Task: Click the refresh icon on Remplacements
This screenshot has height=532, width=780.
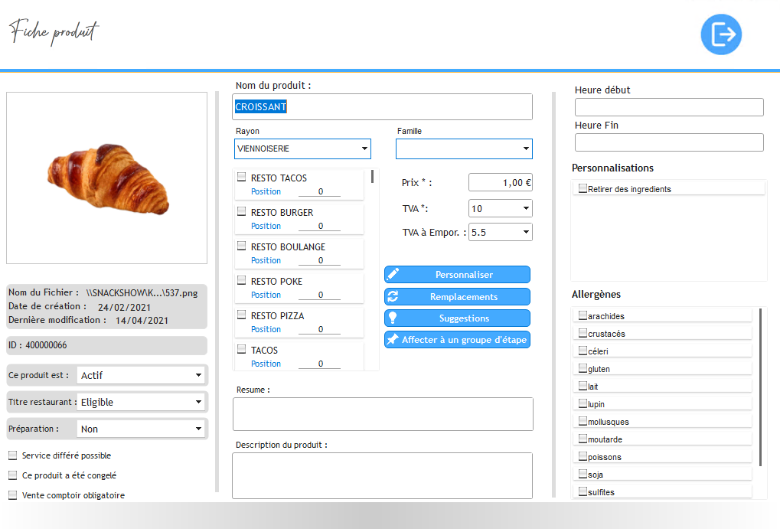Action: pyautogui.click(x=393, y=296)
